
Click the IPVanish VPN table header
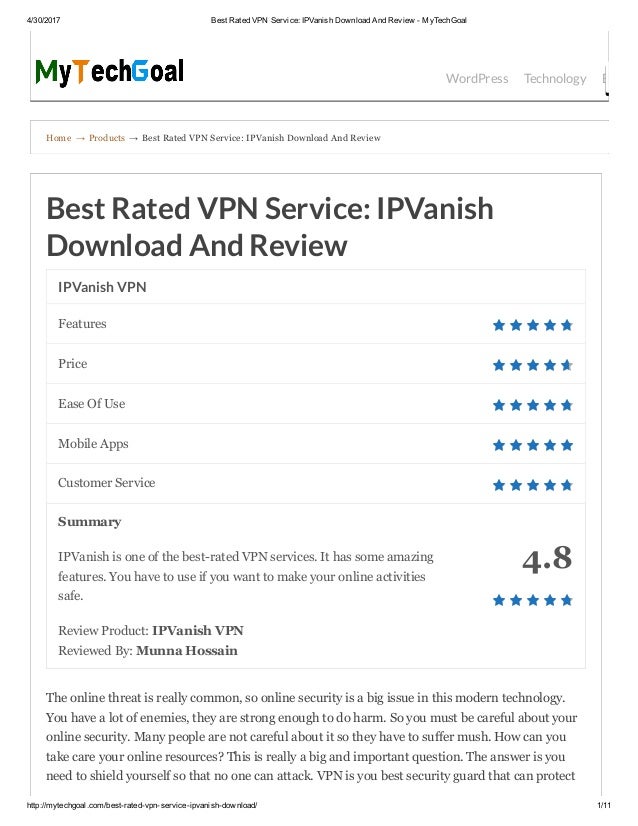[x=102, y=287]
